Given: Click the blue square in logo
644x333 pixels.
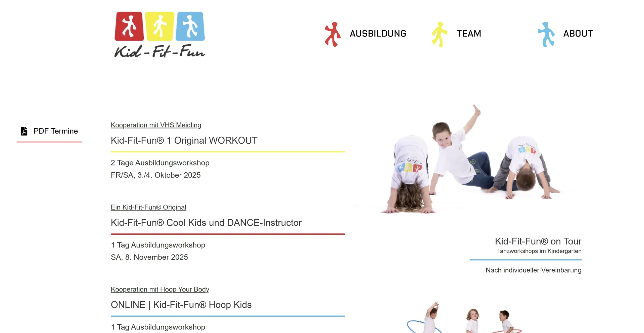Looking at the screenshot, I should (190, 26).
